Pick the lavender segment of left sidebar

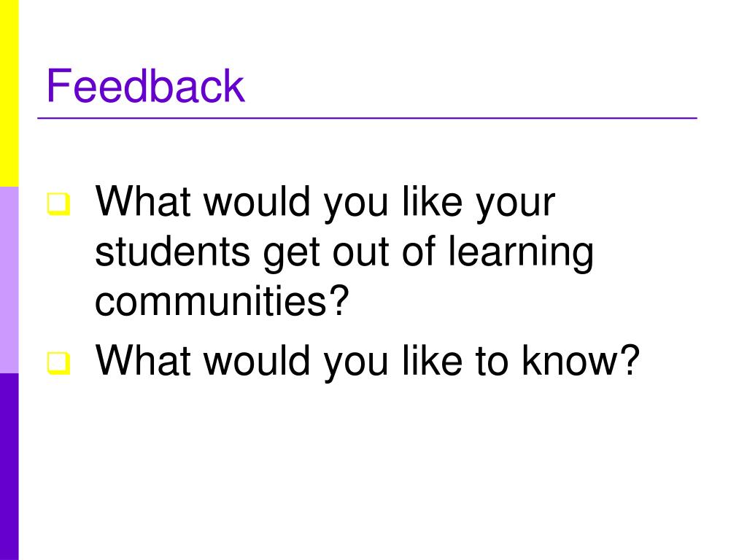[x=9, y=280]
